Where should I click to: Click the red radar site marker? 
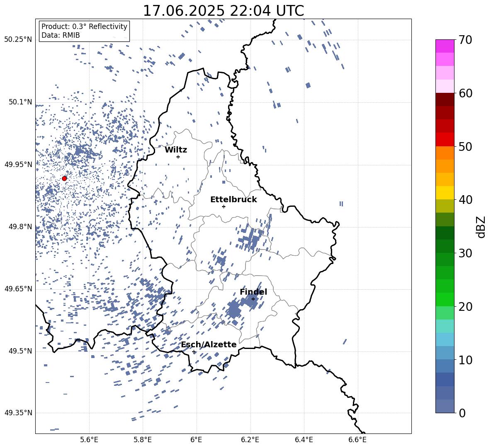tap(64, 179)
